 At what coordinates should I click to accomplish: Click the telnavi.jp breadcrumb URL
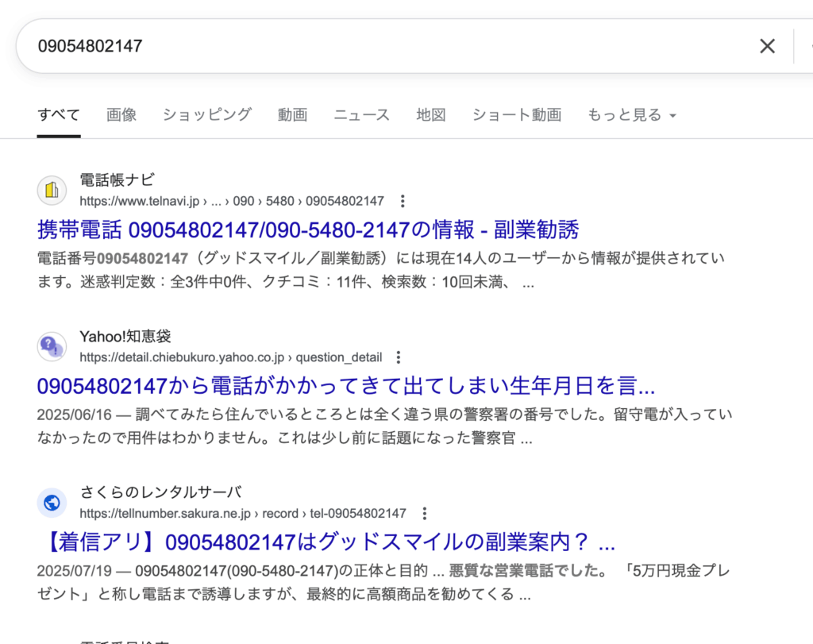(232, 201)
